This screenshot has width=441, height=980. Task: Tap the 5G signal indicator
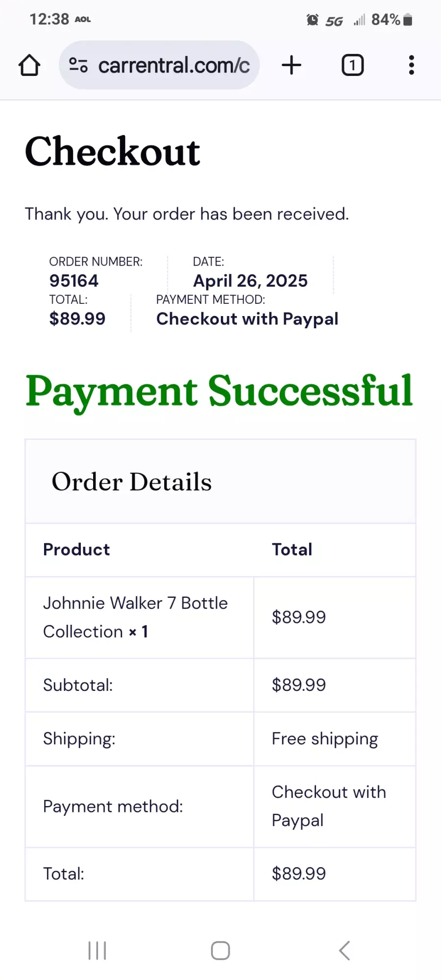[335, 21]
